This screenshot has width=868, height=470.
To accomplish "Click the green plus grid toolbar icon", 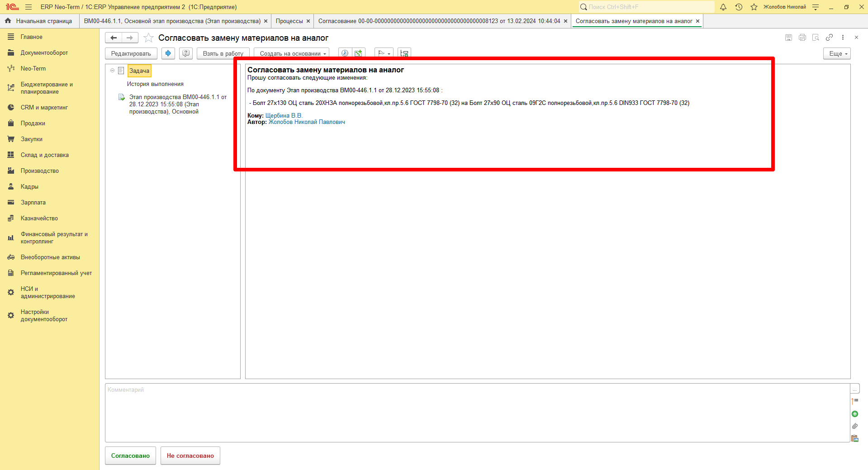I will 358,53.
